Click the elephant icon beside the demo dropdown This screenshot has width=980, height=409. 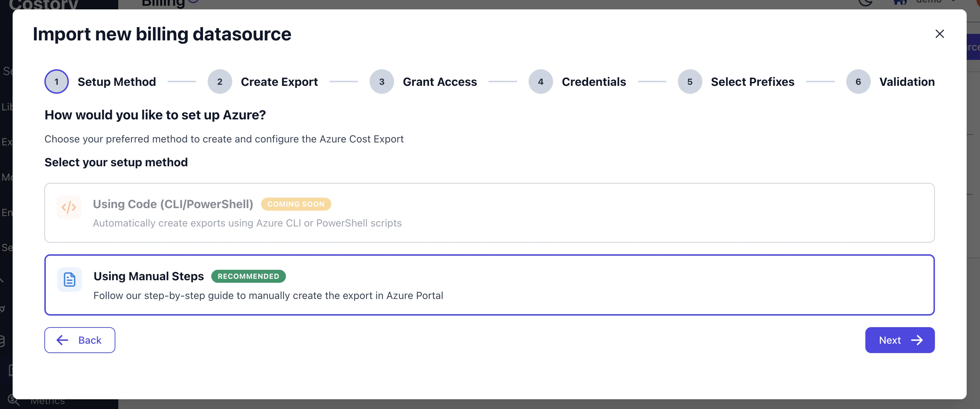(900, 2)
